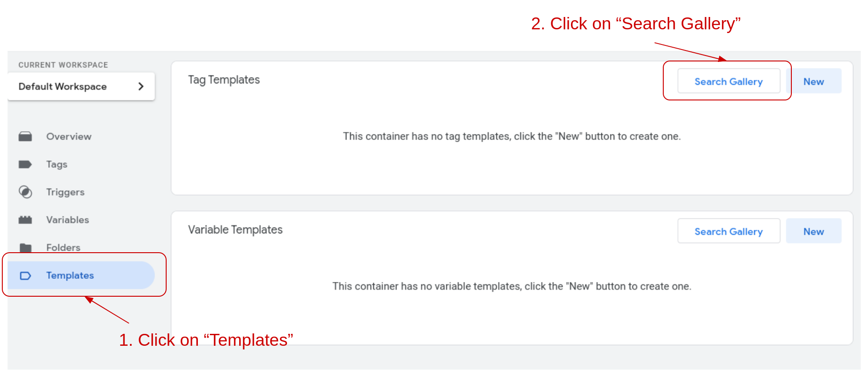Go to the Triggers section
868x382 pixels.
click(x=65, y=192)
